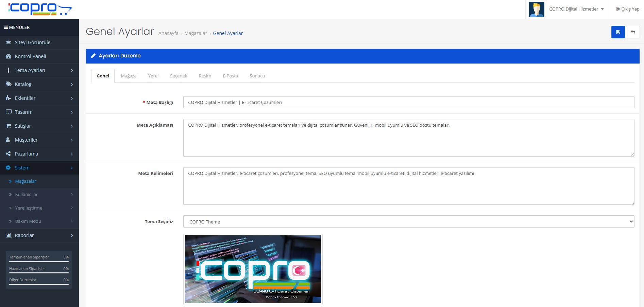Click the Tamamlanan Siparişler progress bar
Screen dimensions: 644x307
pos(39,261)
